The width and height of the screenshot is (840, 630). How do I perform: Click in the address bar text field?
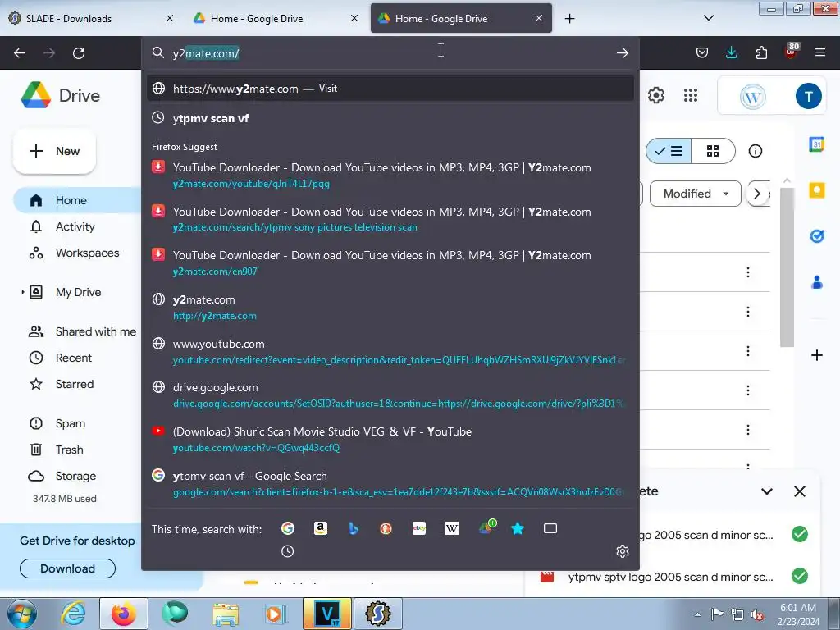pyautogui.click(x=391, y=53)
